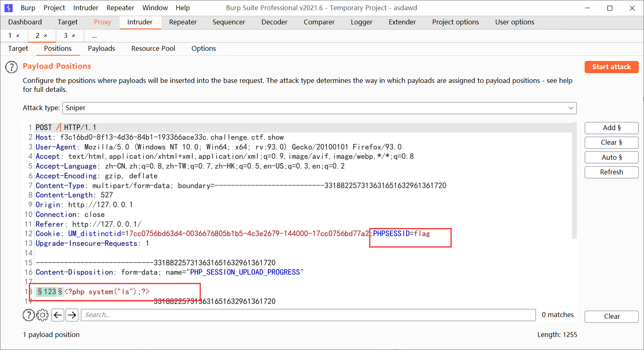644x350 pixels.
Task: Click the POST / HTTP/1.1 request line
Action: (x=66, y=128)
